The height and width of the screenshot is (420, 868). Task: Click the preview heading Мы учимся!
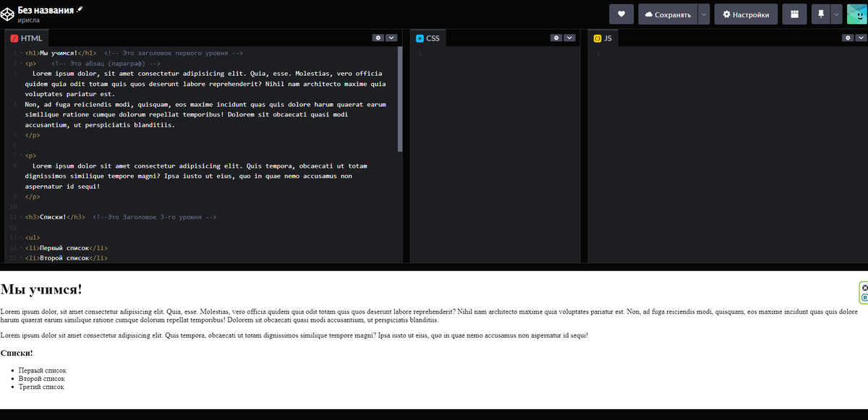[41, 289]
